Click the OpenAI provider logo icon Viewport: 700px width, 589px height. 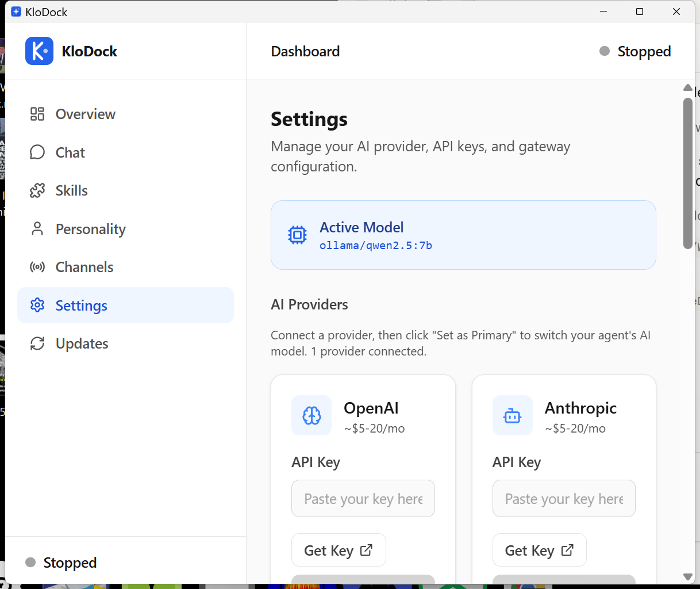pyautogui.click(x=311, y=415)
